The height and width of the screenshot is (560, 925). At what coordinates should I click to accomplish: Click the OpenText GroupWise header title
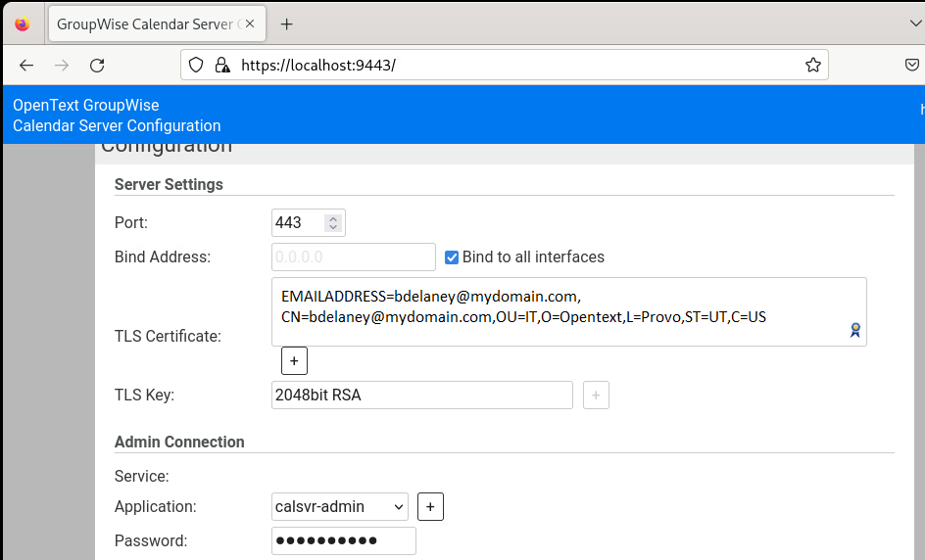86,105
